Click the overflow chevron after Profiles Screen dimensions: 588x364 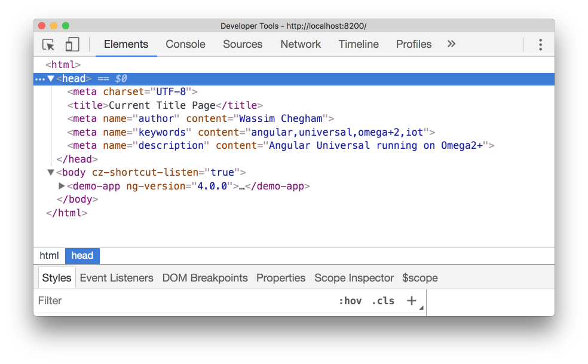point(451,44)
